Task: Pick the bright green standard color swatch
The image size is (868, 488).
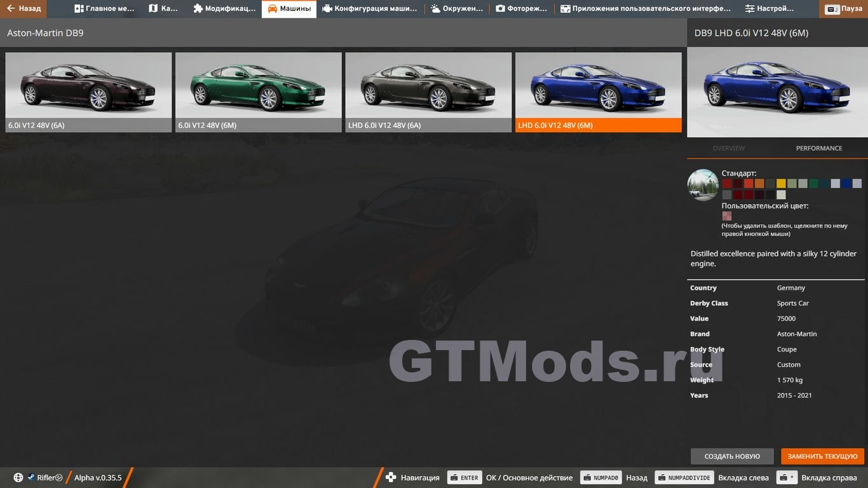Action: [x=814, y=184]
